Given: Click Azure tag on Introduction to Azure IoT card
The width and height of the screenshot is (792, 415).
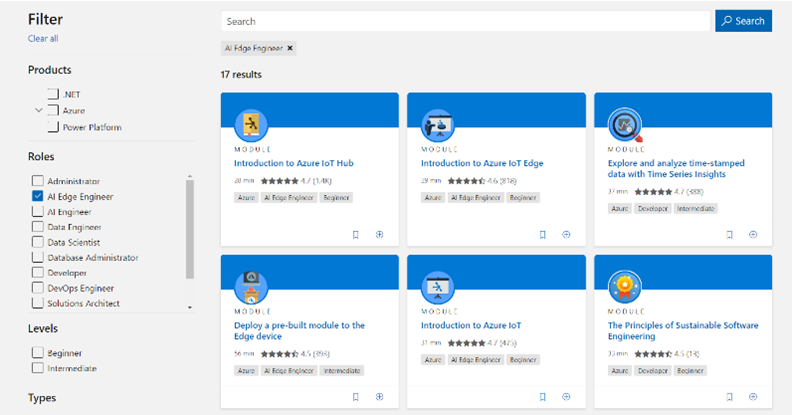Looking at the screenshot, I should click(433, 359).
